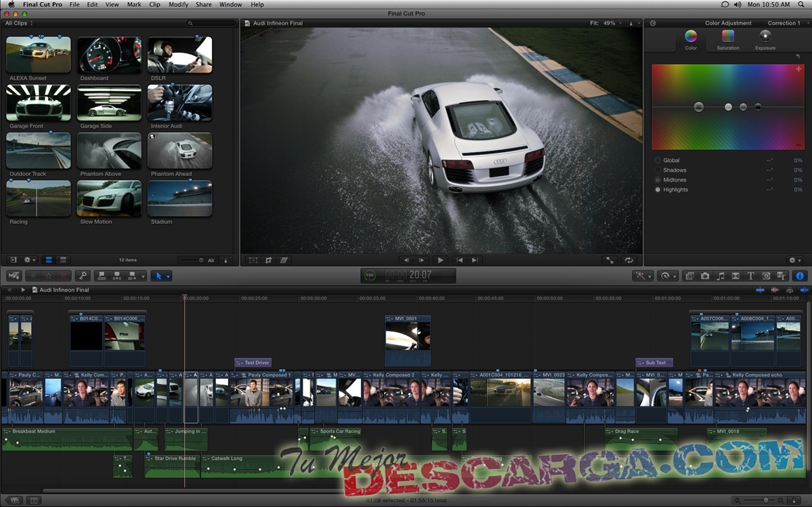812x507 pixels.
Task: Open the edit options dropdown arrow
Action: point(144,276)
